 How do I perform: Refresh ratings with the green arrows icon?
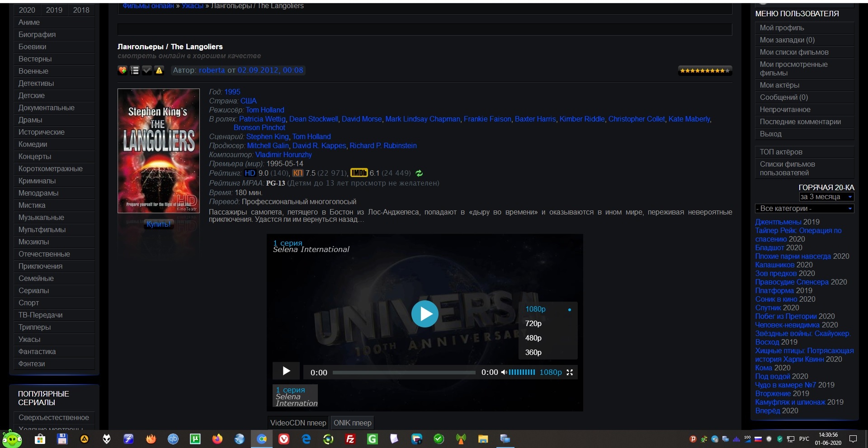pos(419,173)
